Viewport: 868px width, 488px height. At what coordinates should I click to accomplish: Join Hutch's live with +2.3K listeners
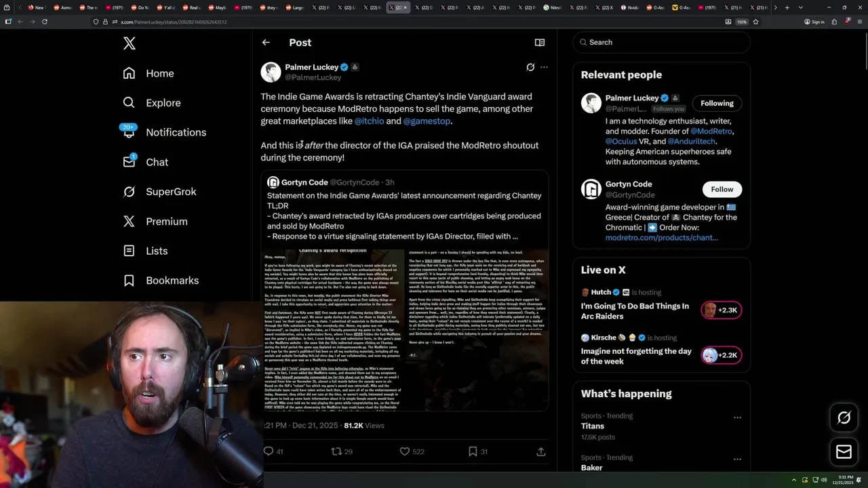point(722,310)
